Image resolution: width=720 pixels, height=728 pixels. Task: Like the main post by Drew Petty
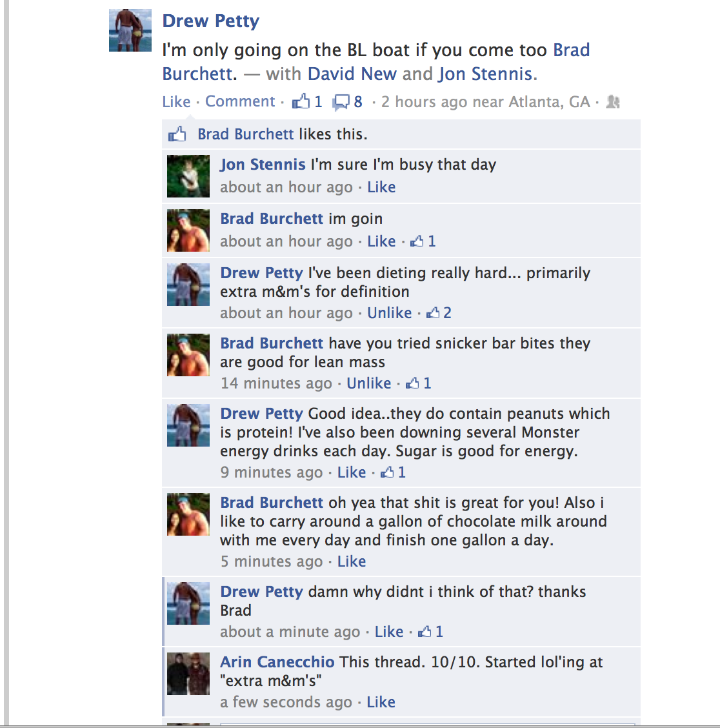point(176,101)
